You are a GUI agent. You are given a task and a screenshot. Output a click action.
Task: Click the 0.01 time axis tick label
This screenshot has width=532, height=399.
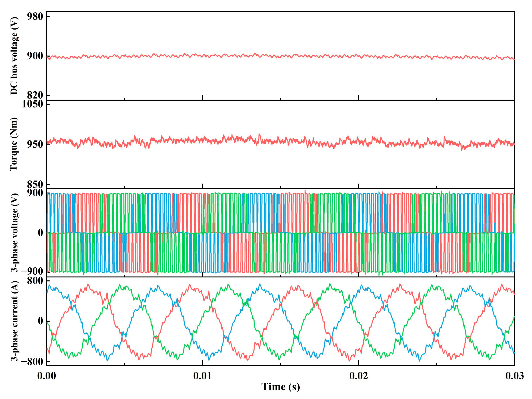(202, 376)
